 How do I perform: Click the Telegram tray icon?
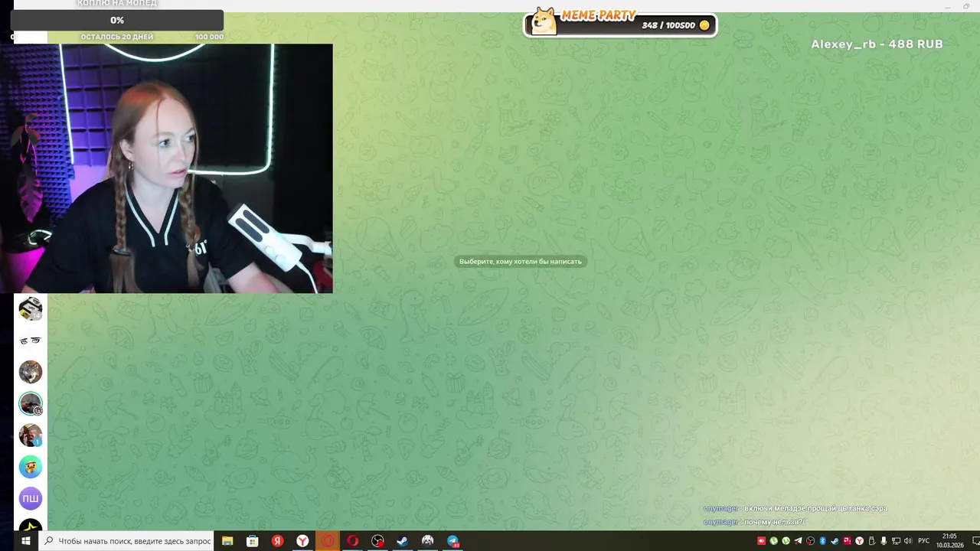tap(798, 541)
